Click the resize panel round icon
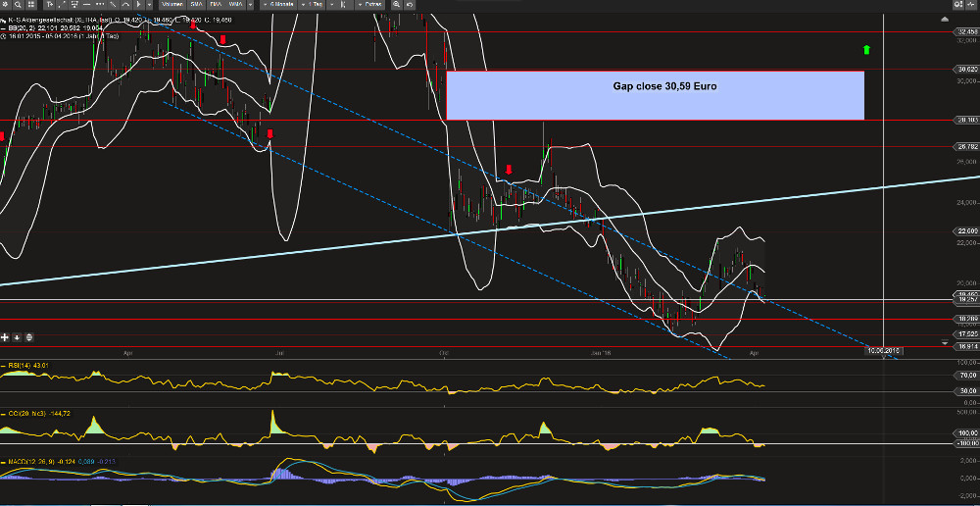The image size is (980, 506). point(28,337)
